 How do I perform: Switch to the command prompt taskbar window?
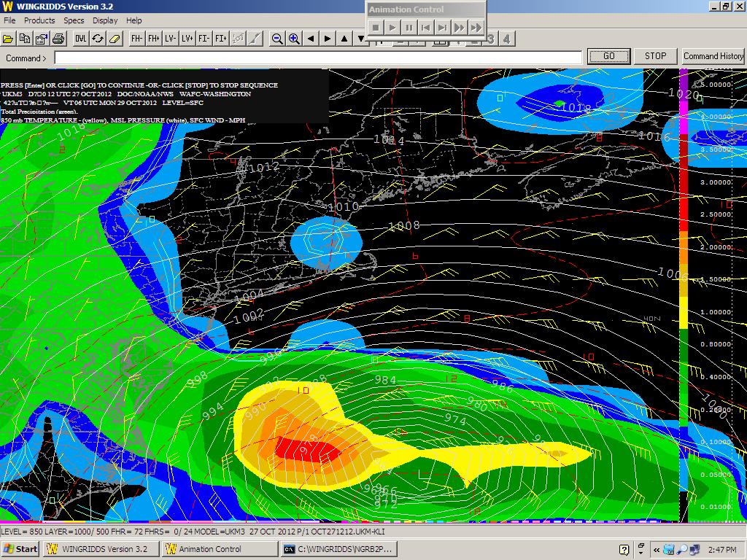338,549
